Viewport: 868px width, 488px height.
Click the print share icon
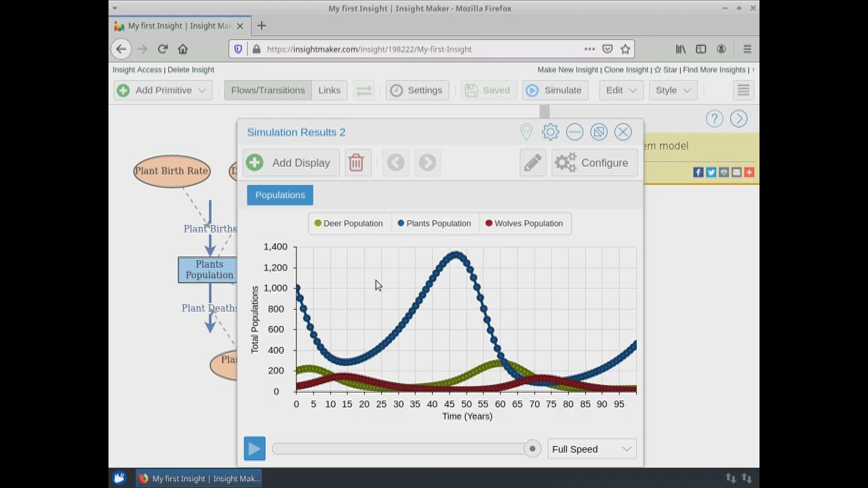pyautogui.click(x=724, y=172)
